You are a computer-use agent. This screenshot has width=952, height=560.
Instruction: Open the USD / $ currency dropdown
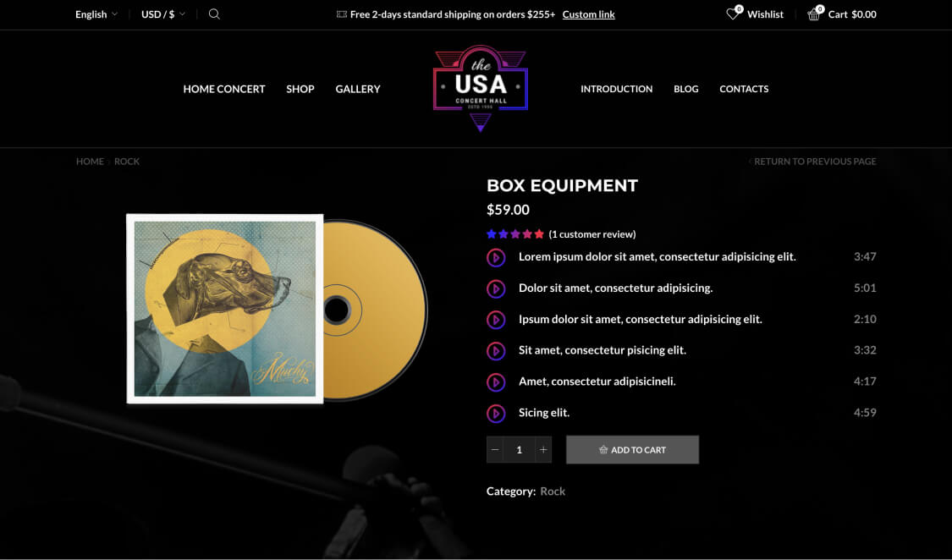[163, 14]
